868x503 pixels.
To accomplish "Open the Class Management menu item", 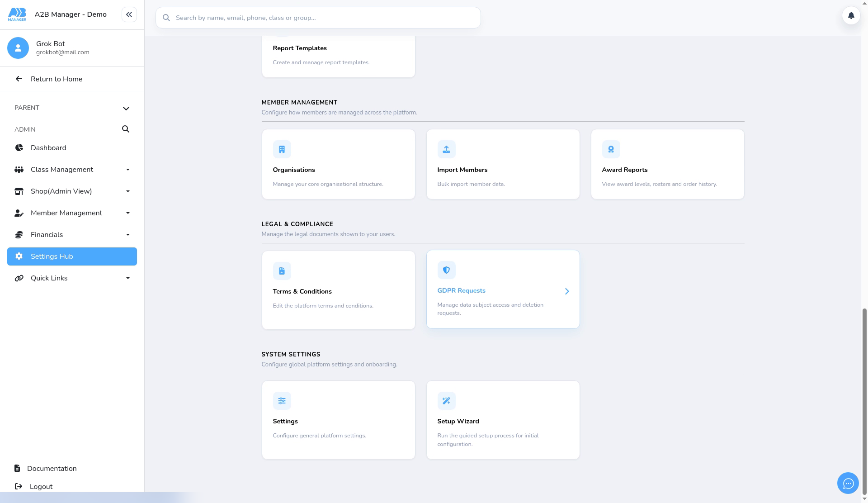I will [x=72, y=170].
